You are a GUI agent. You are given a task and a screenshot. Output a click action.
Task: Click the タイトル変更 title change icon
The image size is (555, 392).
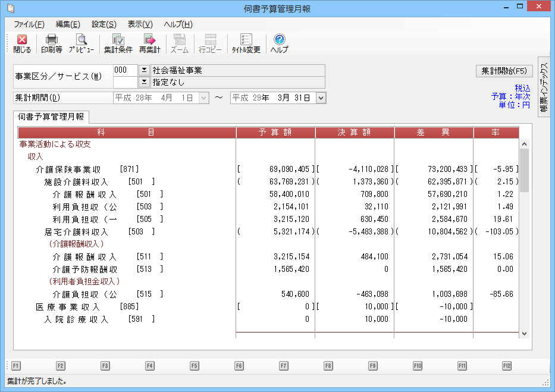246,43
